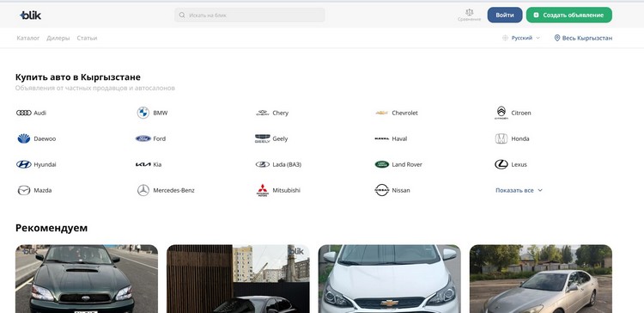Open the Mercedes-Benz text link
The height and width of the screenshot is (313, 644).
pyautogui.click(x=173, y=190)
